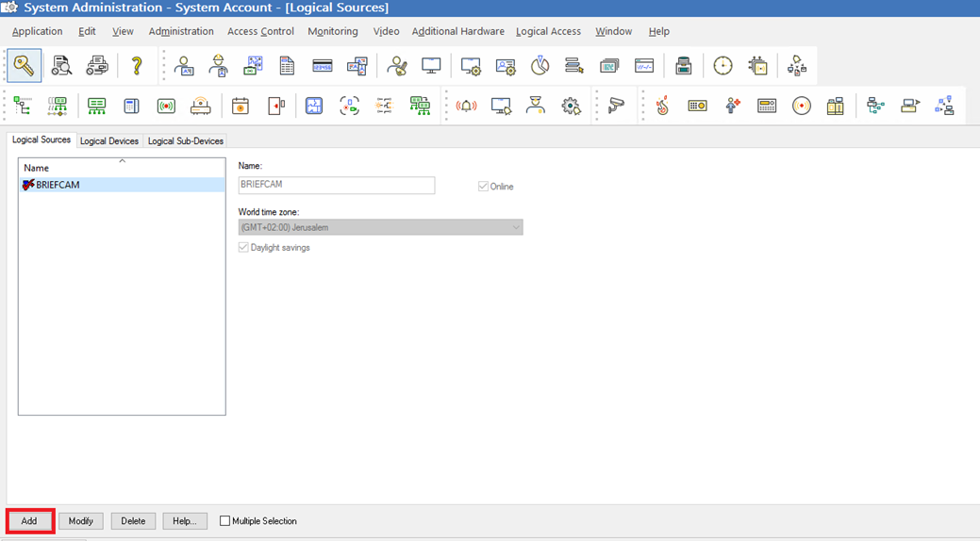
Task: Toggle the Daylight savings checkbox
Action: pos(243,247)
